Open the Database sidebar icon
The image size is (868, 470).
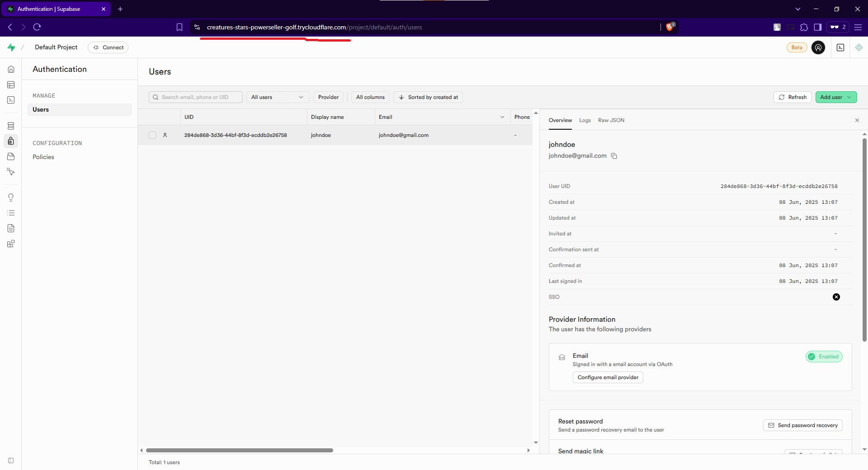[11, 126]
